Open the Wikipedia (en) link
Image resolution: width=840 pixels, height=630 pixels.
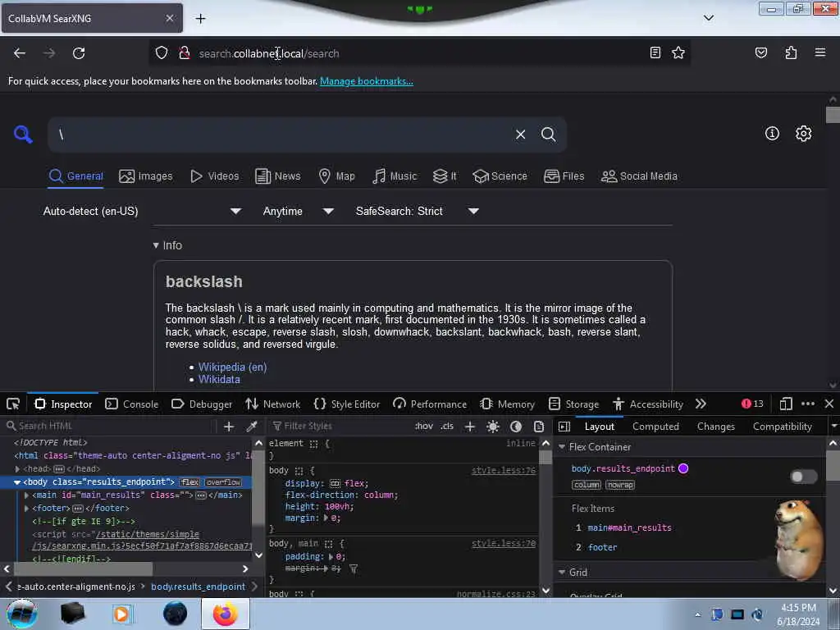[232, 367]
